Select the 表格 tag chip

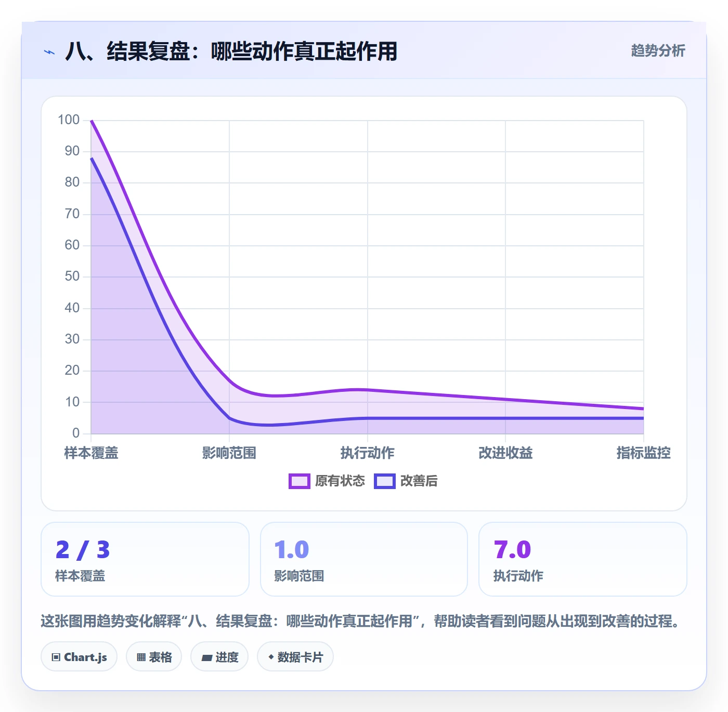(x=154, y=657)
